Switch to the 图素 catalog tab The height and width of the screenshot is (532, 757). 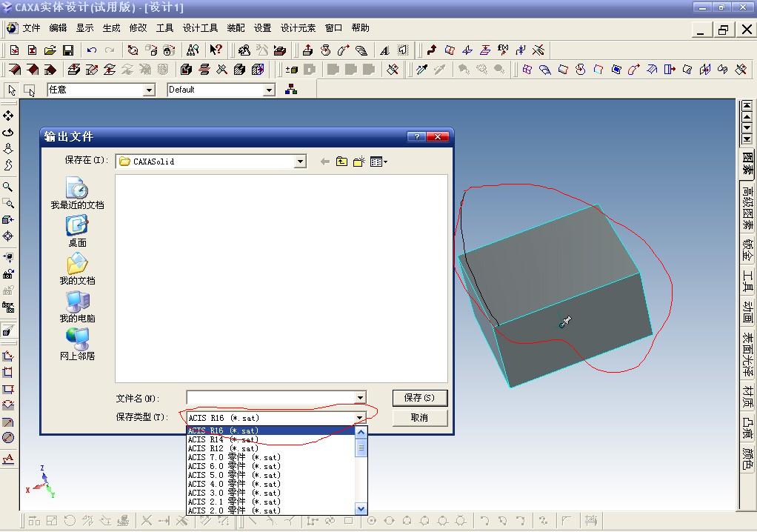tap(747, 163)
